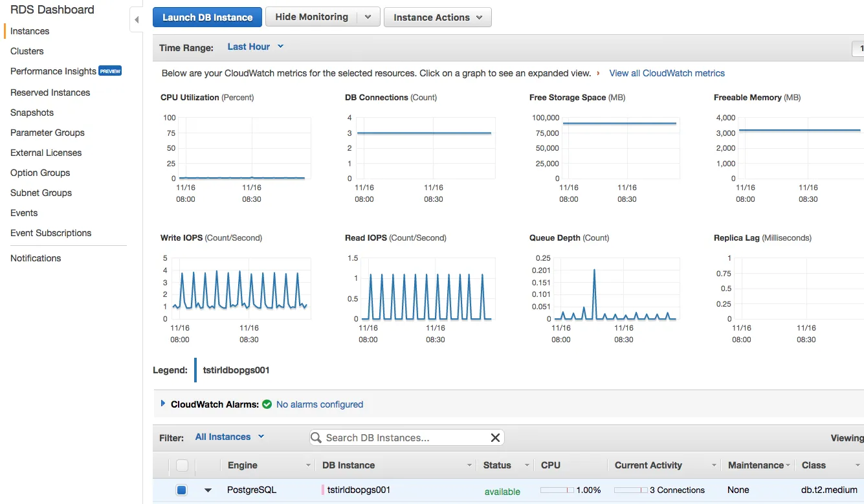Click the Hide Monitoring button
The height and width of the screenshot is (504, 864).
pos(311,17)
